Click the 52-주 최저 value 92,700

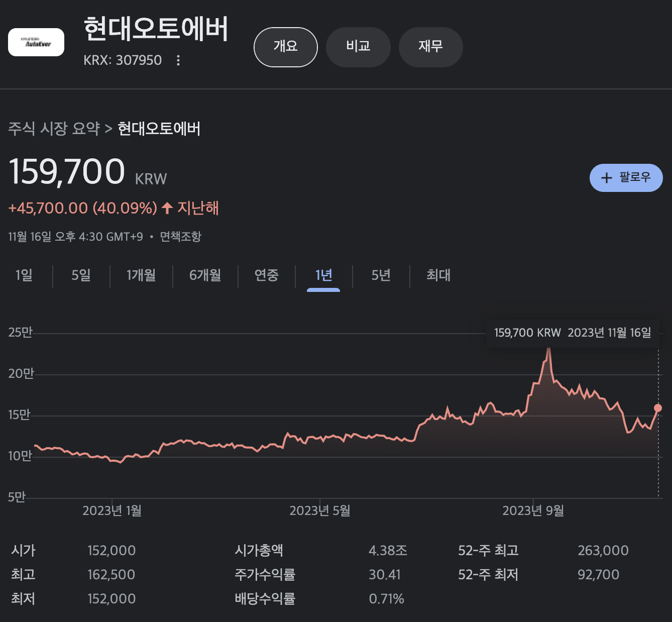click(x=598, y=575)
